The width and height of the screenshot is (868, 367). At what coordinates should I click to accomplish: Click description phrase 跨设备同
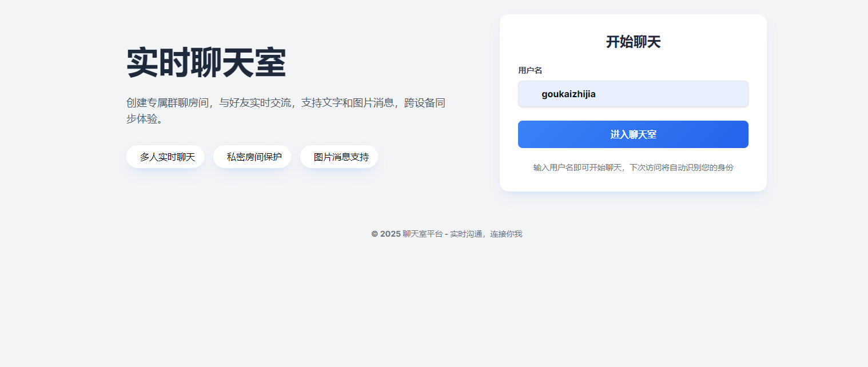click(425, 103)
